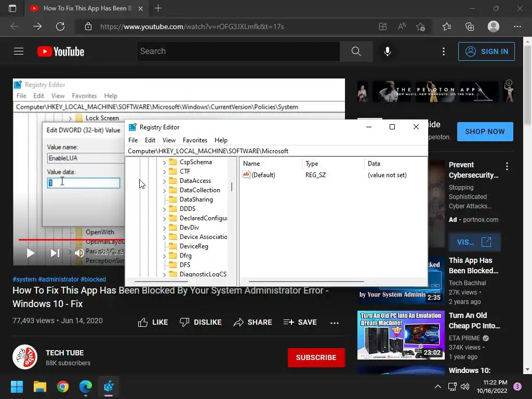Mute the video volume
This screenshot has height=399, width=532.
(x=79, y=253)
